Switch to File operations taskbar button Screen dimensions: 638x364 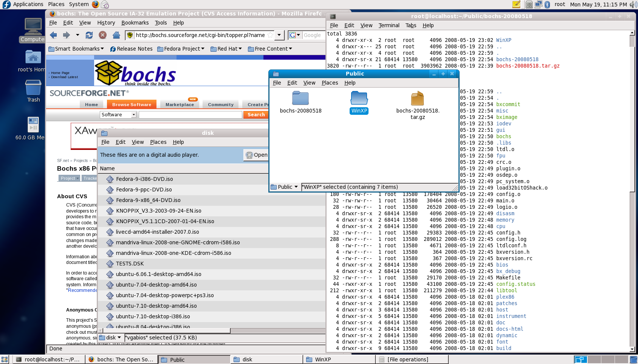(412, 359)
